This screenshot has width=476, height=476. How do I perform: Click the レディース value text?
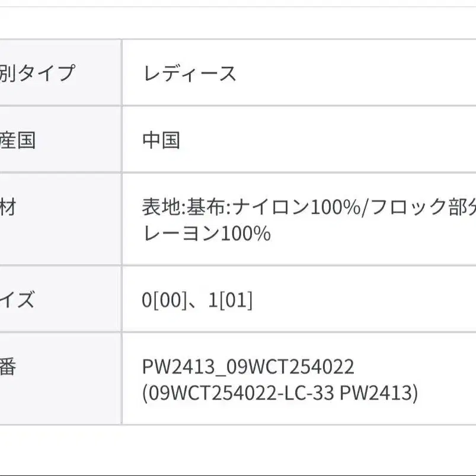(189, 74)
